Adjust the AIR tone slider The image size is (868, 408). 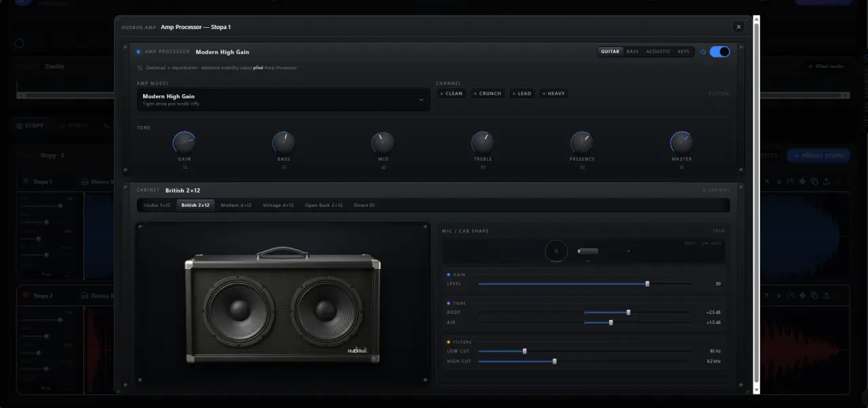[585, 323]
